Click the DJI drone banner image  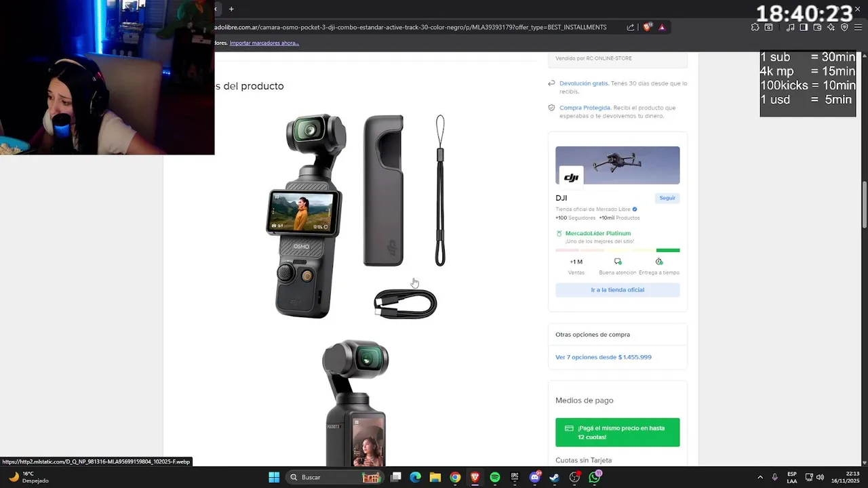[x=617, y=165]
